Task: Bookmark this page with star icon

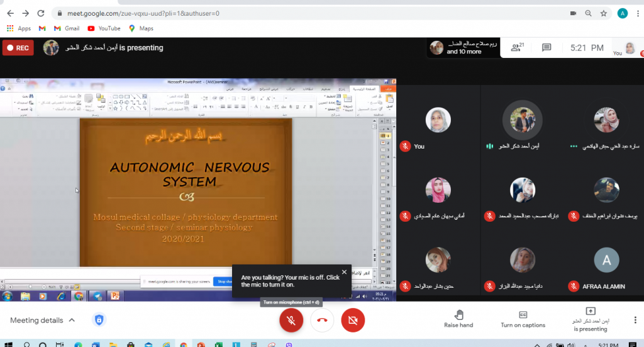Action: tap(604, 13)
